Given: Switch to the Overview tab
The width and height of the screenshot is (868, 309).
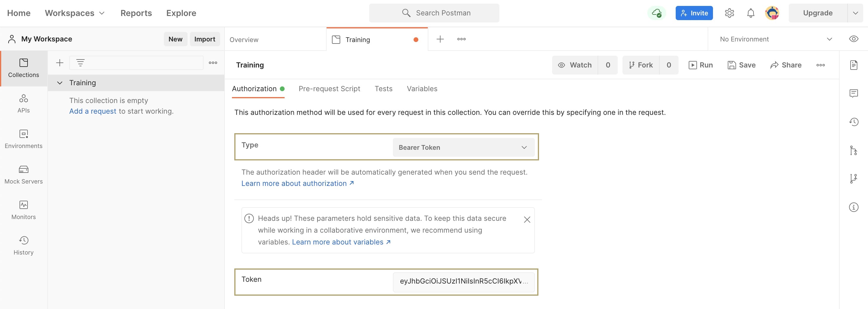Looking at the screenshot, I should [275, 39].
